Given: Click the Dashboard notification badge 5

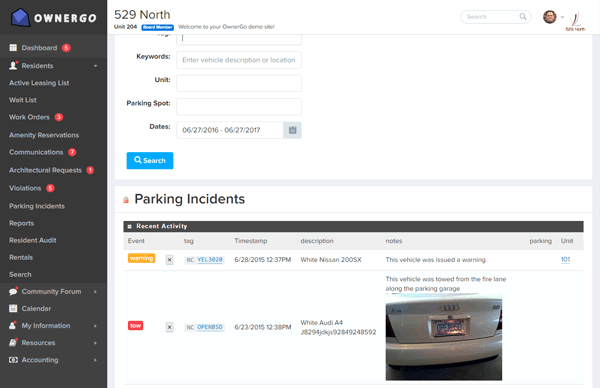Looking at the screenshot, I should click(x=66, y=48).
